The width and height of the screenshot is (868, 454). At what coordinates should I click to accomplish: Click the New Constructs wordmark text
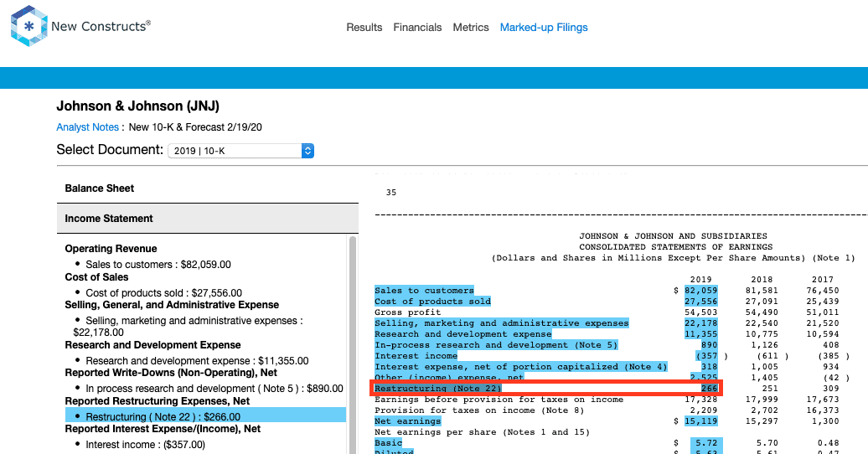click(x=101, y=26)
